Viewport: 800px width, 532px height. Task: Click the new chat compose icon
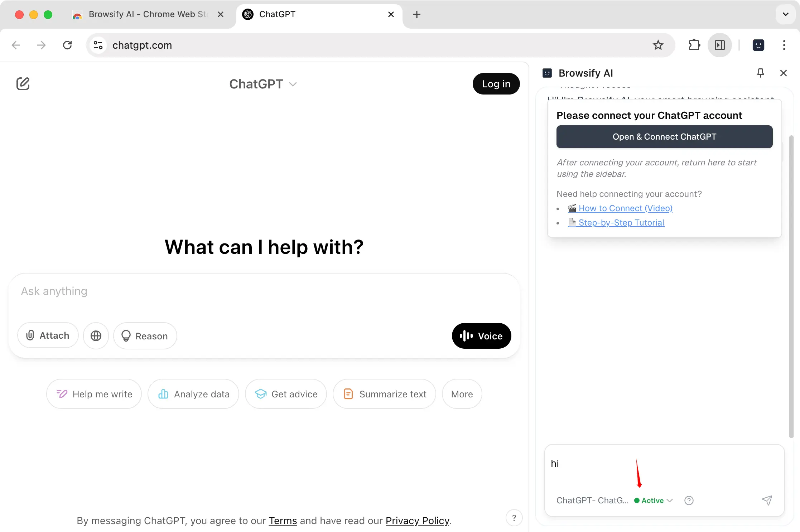23,84
